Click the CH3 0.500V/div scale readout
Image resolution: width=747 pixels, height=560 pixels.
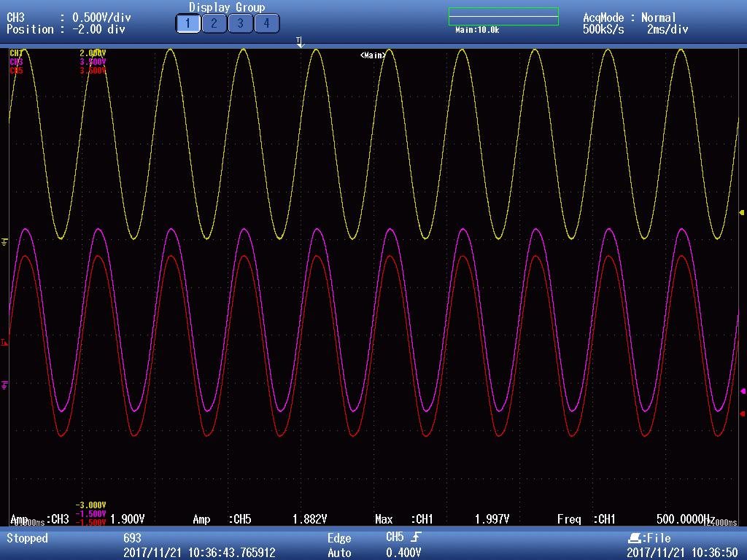pos(69,17)
